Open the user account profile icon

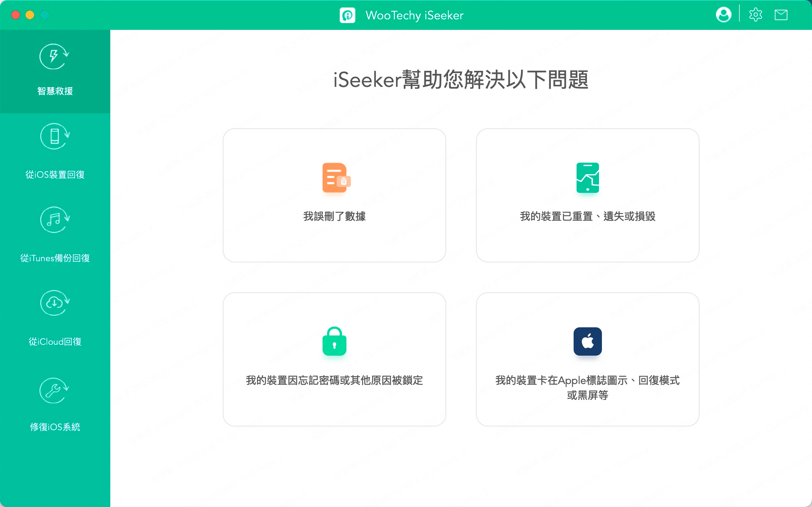[723, 15]
